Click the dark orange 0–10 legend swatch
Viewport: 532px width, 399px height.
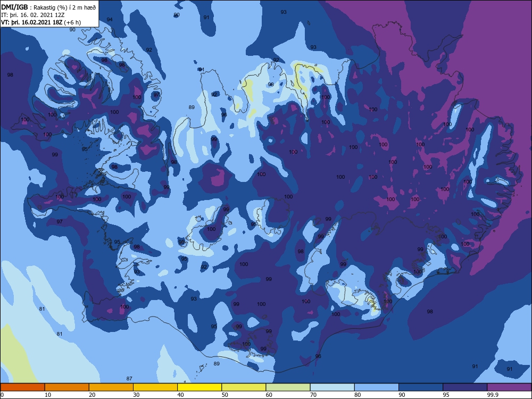22,387
